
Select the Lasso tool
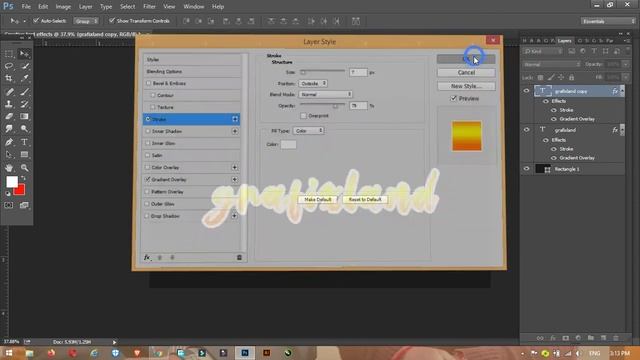[9, 66]
